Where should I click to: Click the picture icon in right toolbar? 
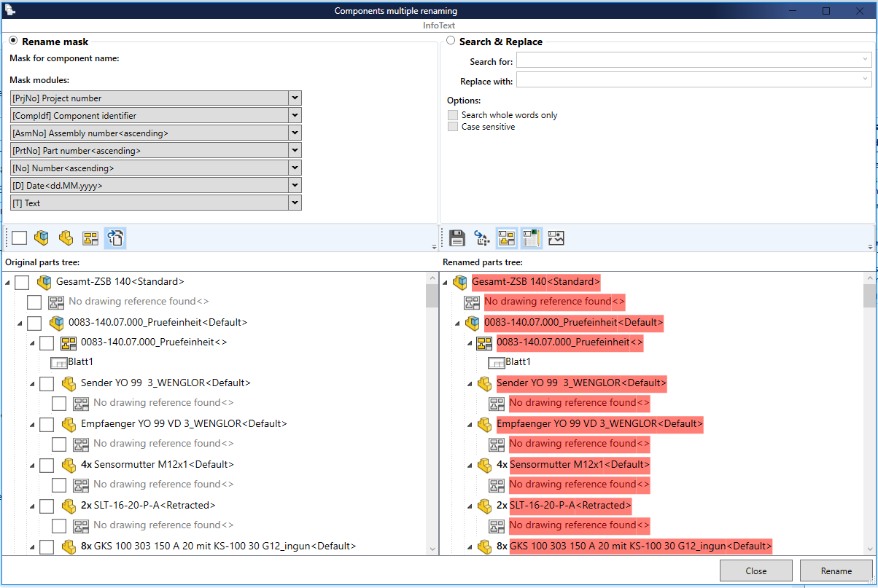tap(556, 238)
